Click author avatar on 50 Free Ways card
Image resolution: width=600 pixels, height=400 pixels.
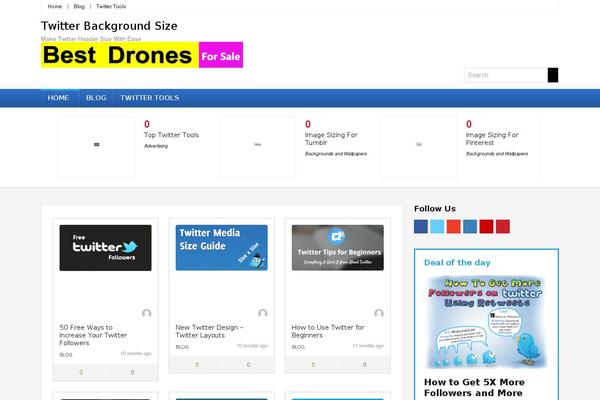tap(147, 313)
